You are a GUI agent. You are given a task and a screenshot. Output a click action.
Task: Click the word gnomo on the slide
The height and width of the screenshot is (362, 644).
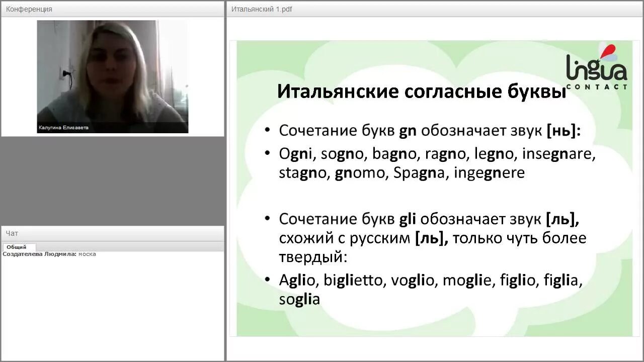pos(360,173)
